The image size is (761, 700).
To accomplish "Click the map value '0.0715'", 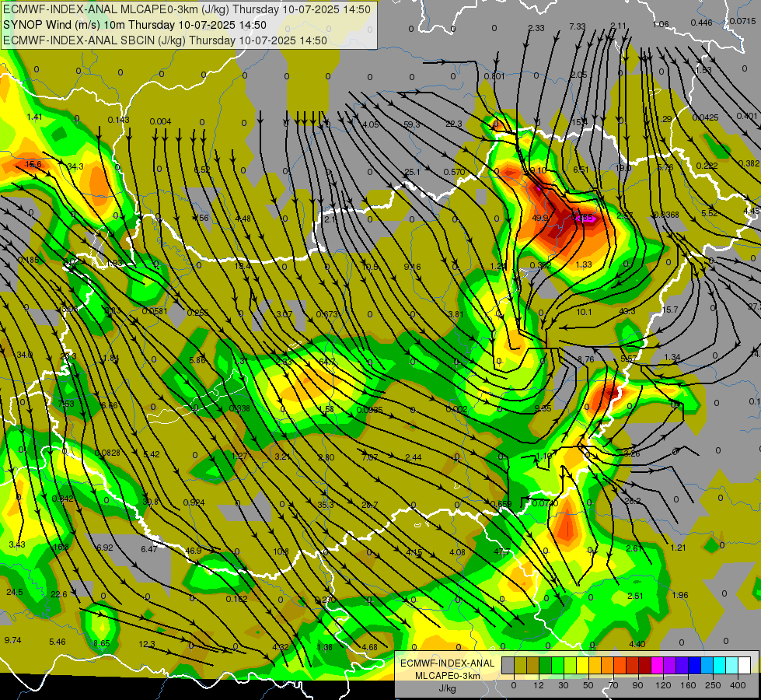I will [x=742, y=21].
